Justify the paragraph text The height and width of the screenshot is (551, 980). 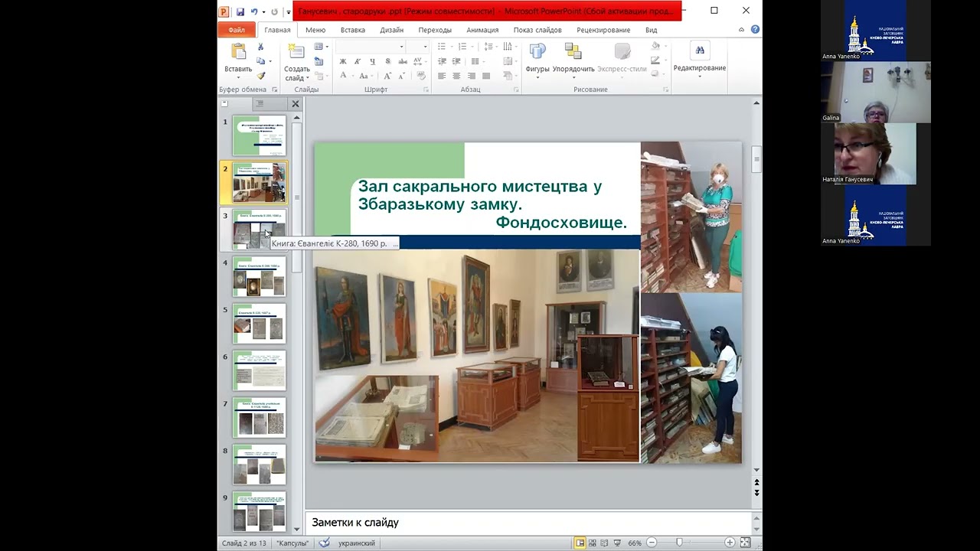(485, 76)
